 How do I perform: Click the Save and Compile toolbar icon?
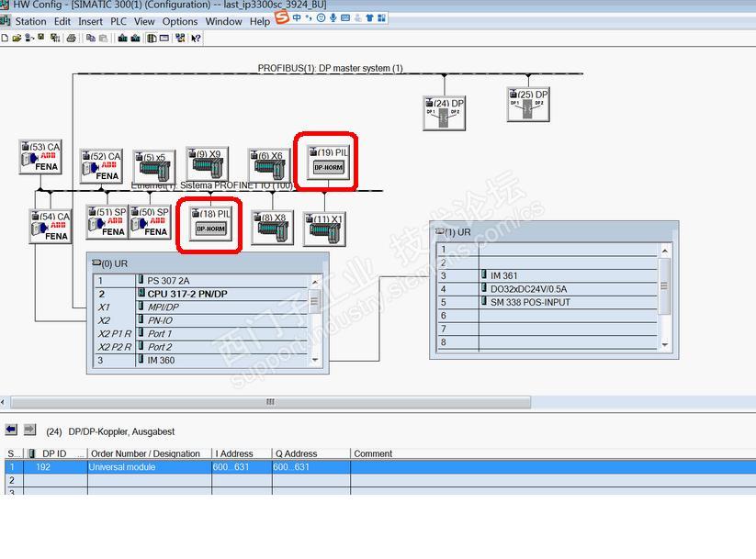[55, 38]
